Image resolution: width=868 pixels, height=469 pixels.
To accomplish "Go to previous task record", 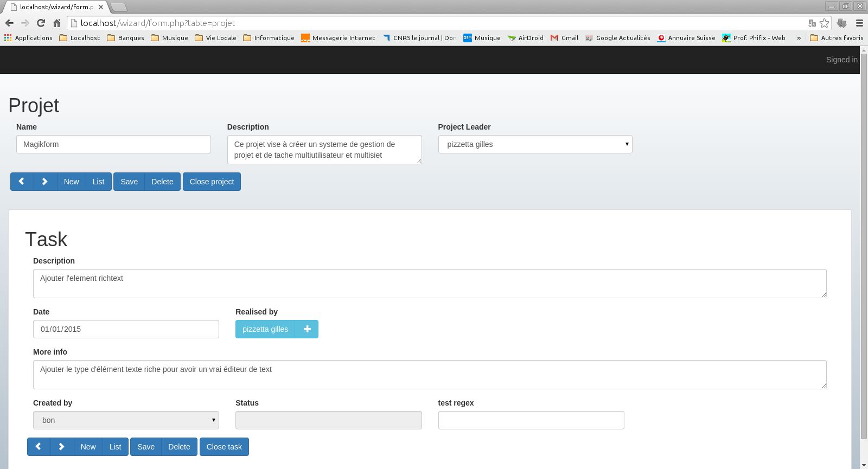I will (39, 447).
